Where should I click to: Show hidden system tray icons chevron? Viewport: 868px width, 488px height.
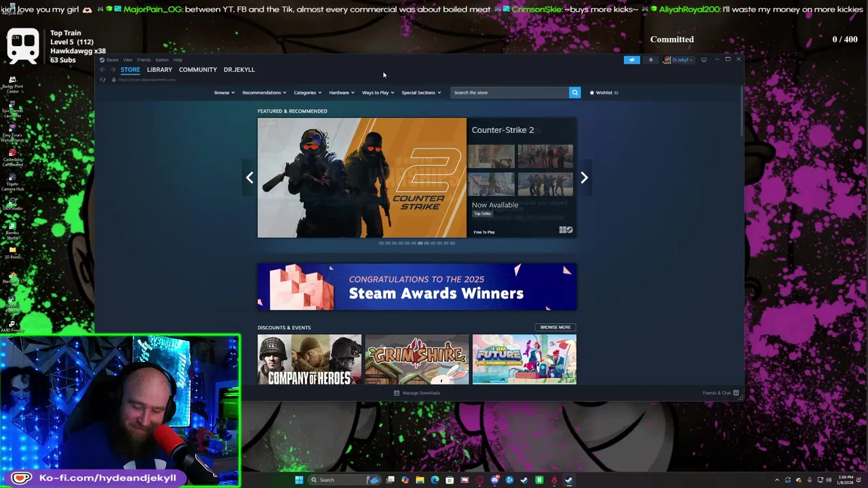click(x=777, y=480)
